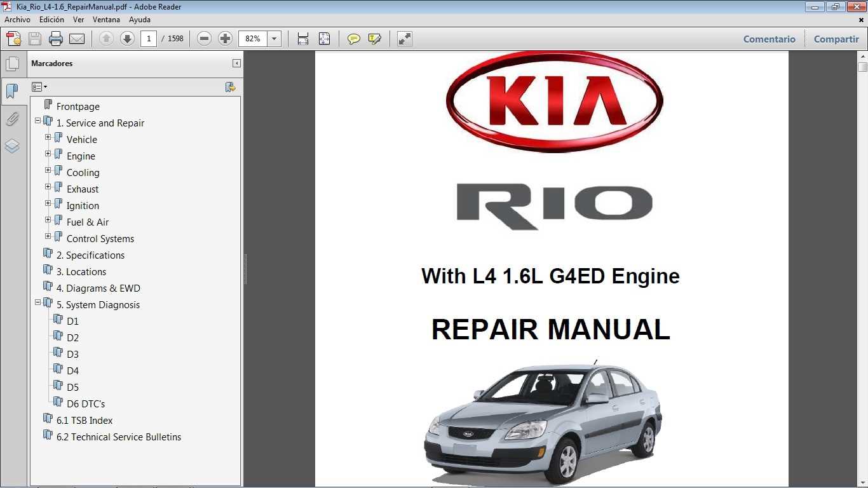This screenshot has height=488, width=868.
Task: Select 6.2 Technical Service Bulletins bookmark
Action: [119, 437]
